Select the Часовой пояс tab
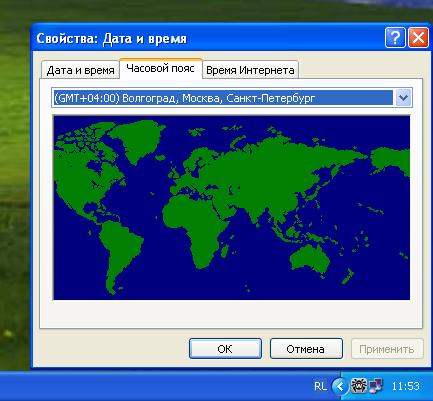Viewport: 433px width, 401px height. 161,69
